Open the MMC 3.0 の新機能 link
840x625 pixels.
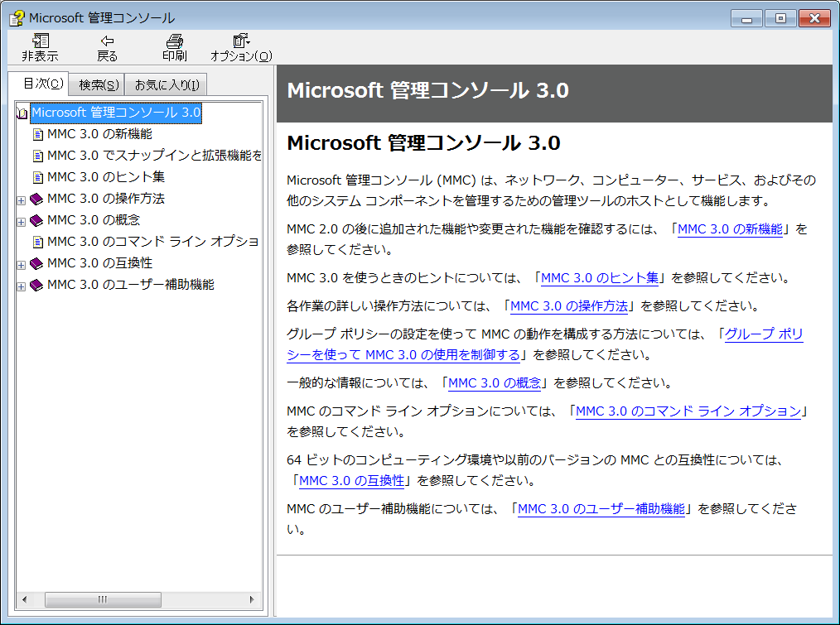point(730,229)
